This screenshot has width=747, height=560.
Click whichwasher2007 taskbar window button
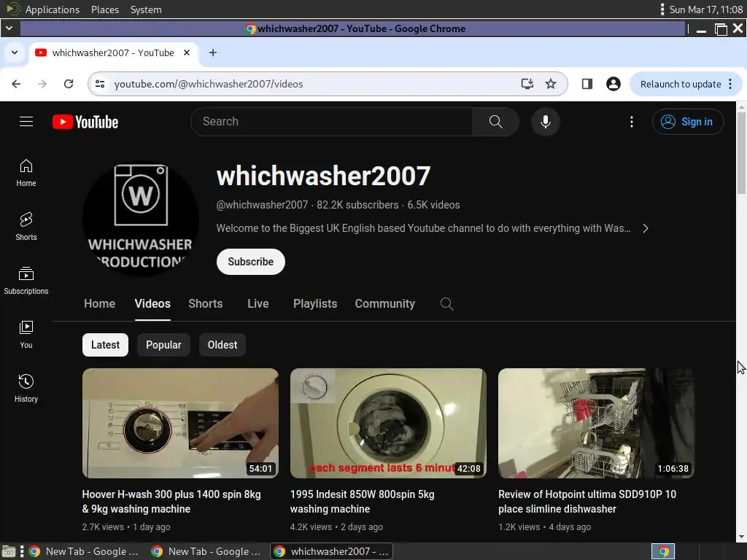(332, 551)
